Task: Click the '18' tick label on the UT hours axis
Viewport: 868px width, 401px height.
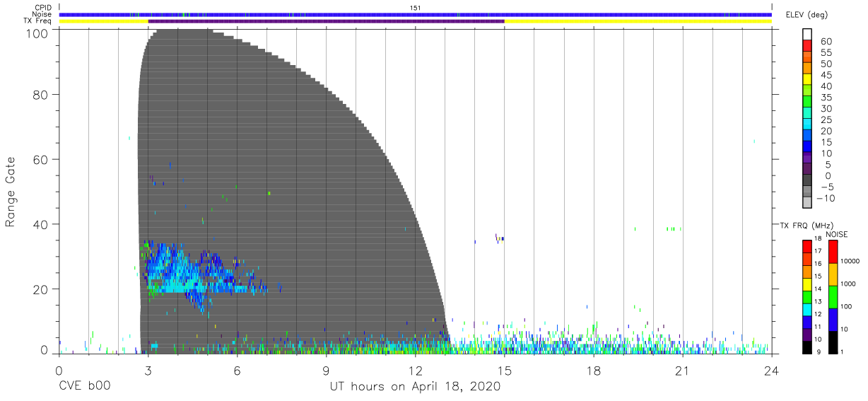Action: (x=593, y=371)
